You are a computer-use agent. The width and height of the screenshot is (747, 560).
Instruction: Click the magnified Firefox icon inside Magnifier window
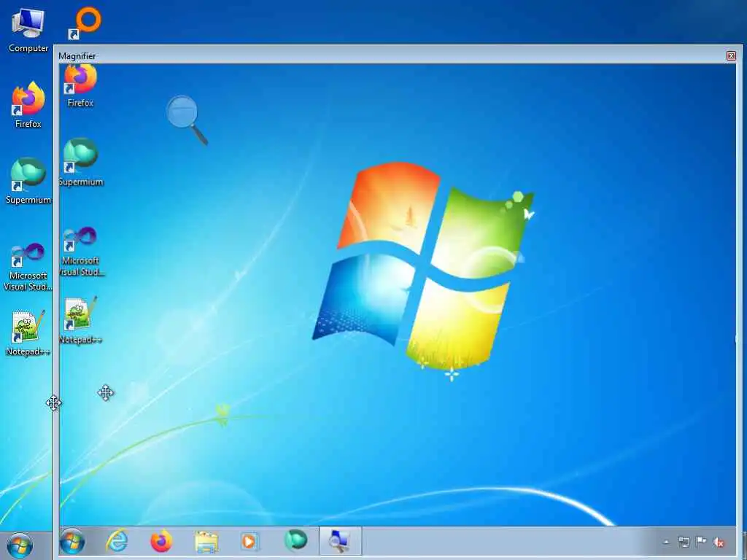click(80, 86)
